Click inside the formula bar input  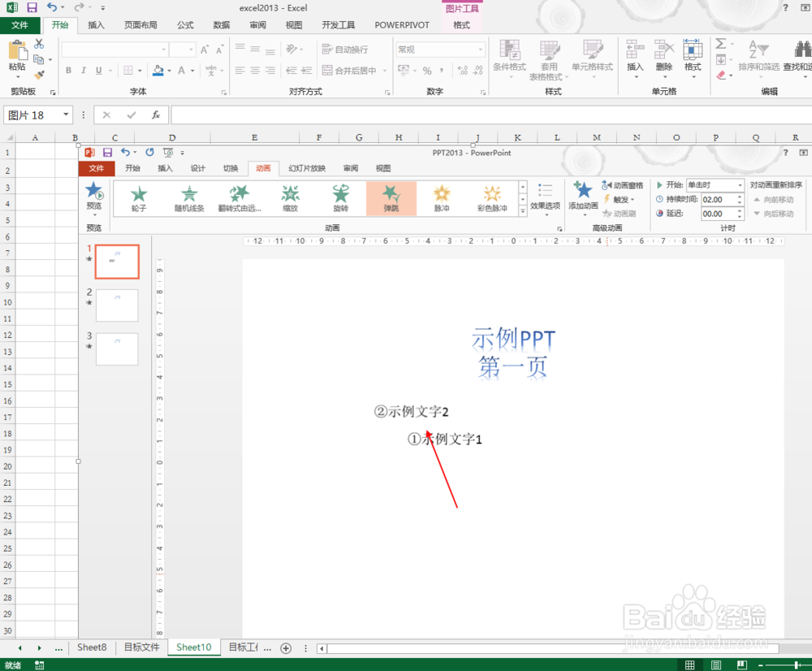tap(491, 115)
